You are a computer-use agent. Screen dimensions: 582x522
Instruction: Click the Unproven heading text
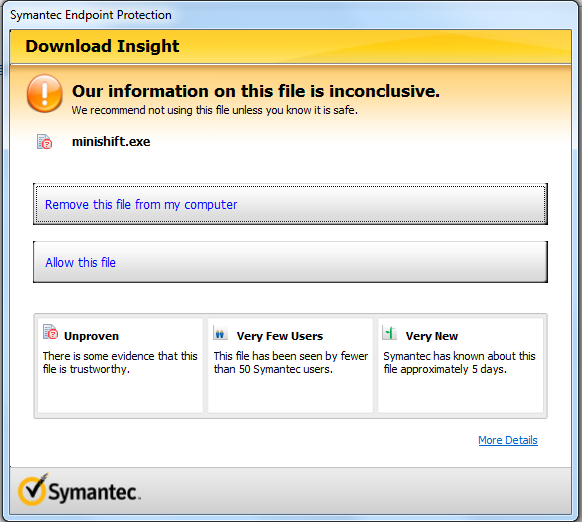tap(91, 336)
